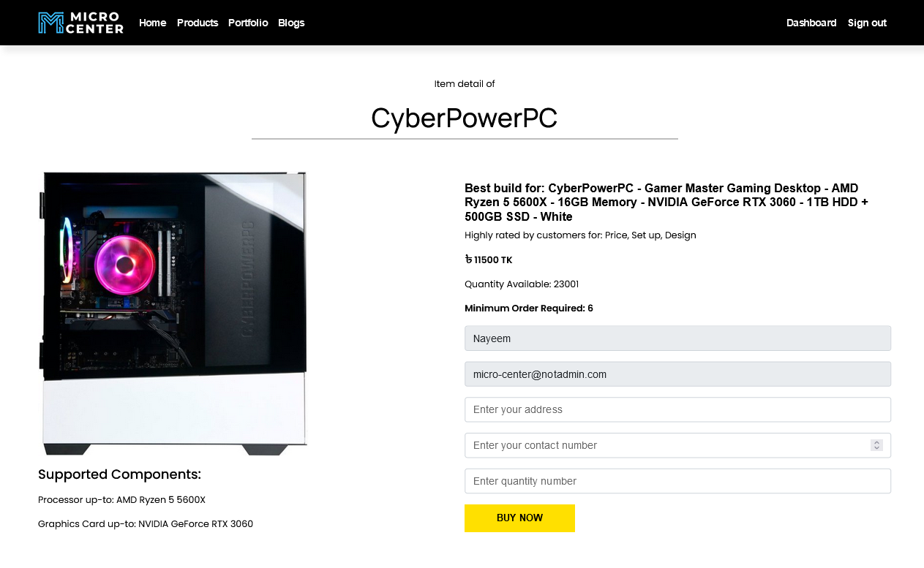
Task: Focus the quantity number field
Action: [677, 481]
